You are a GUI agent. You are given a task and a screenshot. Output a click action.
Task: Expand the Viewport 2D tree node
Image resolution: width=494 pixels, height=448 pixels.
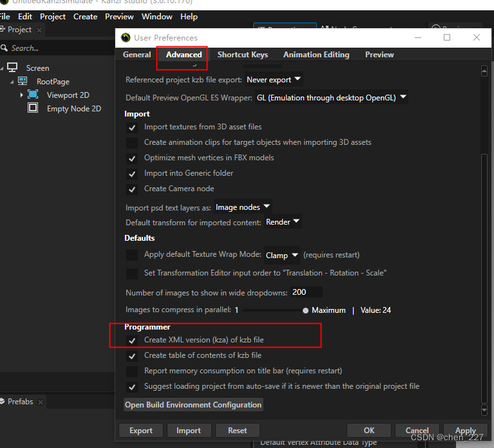21,95
